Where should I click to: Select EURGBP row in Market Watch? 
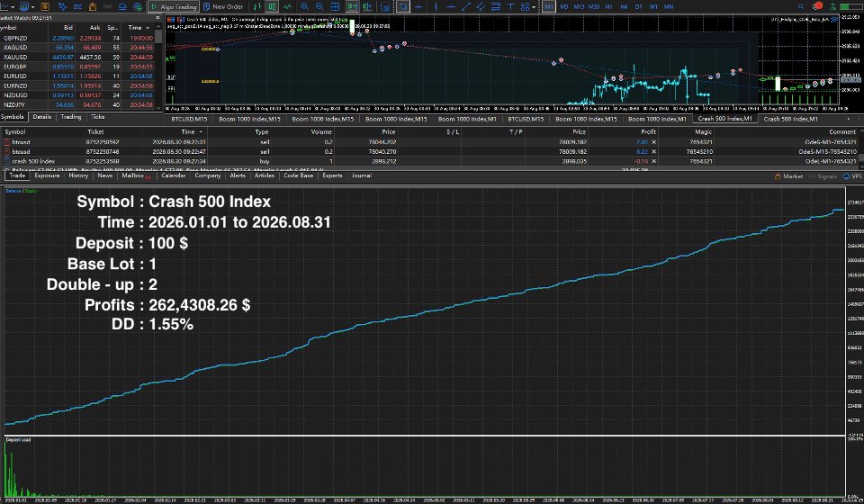[77, 67]
